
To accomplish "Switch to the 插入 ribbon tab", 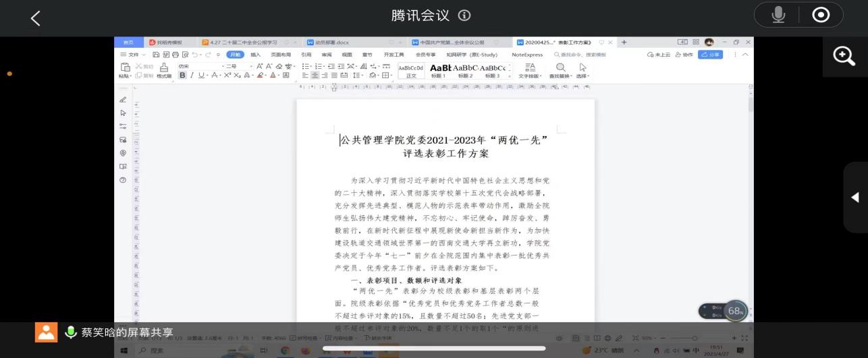I will coord(255,55).
